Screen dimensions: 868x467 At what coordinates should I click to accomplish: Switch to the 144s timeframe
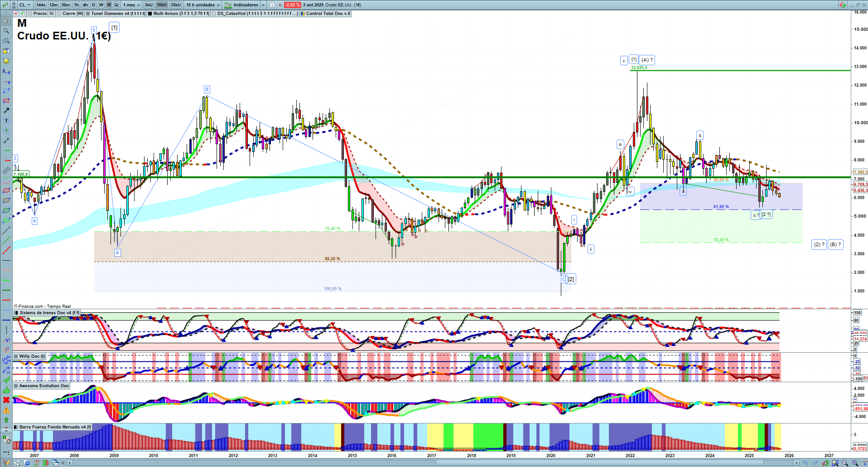(x=41, y=5)
